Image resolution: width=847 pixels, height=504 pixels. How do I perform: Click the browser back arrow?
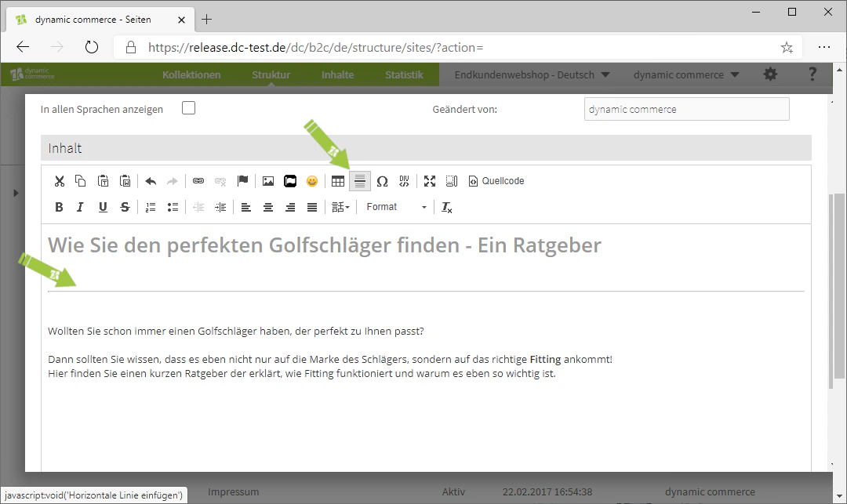coord(23,47)
